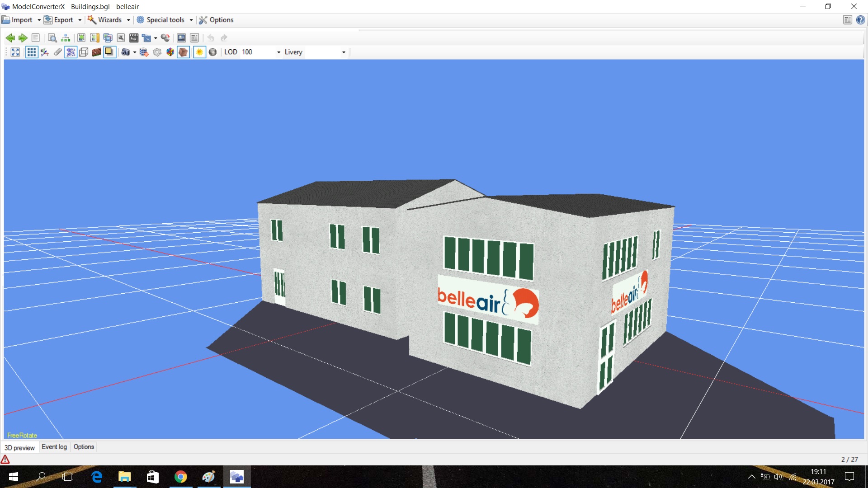Toggle the sun lighting button
The width and height of the screenshot is (868, 488).
(199, 52)
